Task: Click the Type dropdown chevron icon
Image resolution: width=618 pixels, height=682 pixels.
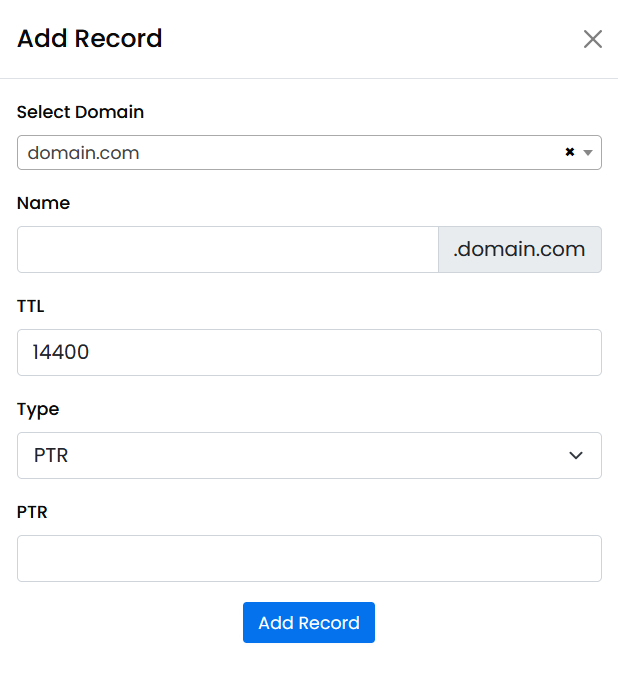Action: click(x=576, y=456)
